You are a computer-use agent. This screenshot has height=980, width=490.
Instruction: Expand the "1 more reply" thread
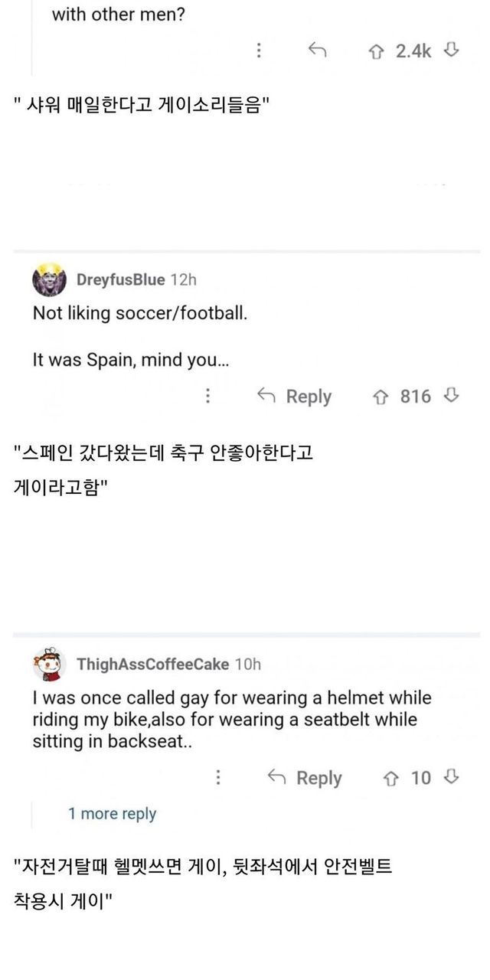click(112, 814)
